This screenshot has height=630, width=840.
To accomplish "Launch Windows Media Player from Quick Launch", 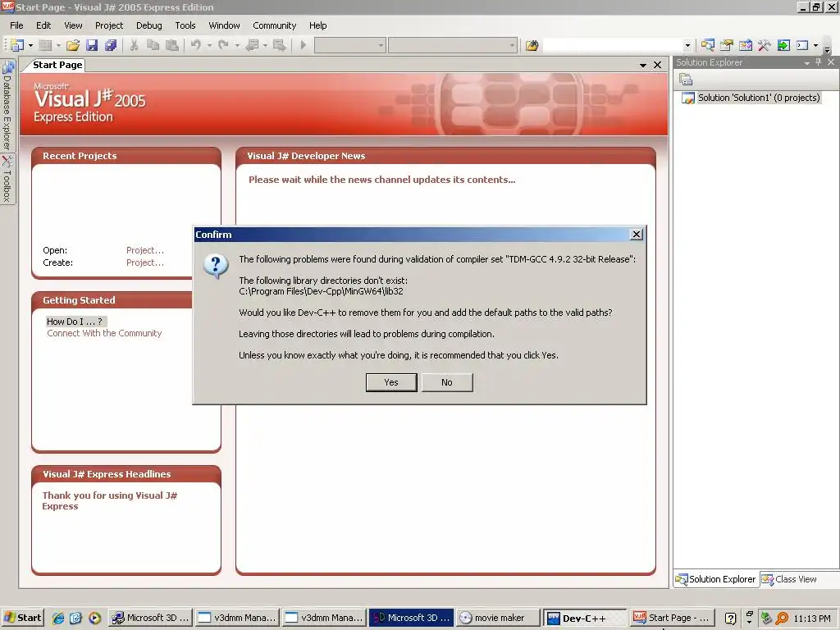I will [95, 618].
